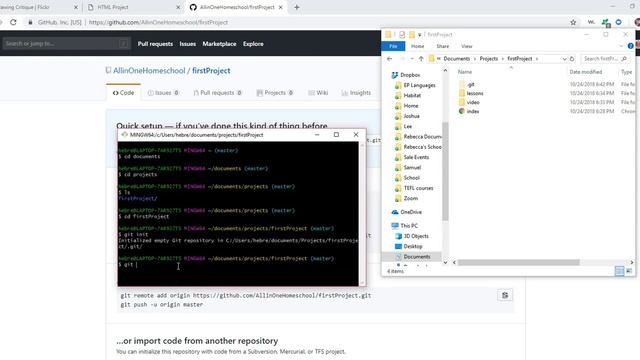Screen dimensions: 640x360
Task: Sort files by Name column
Action: click(465, 72)
